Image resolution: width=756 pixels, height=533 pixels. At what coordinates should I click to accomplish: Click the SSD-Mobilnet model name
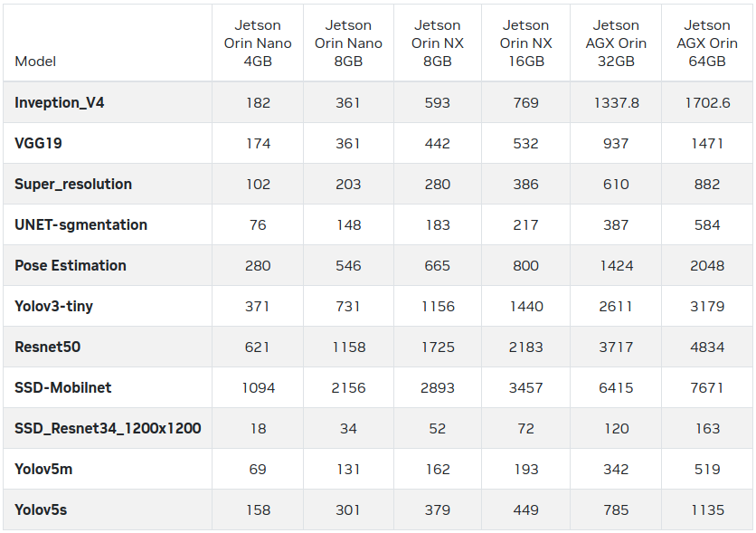63,388
